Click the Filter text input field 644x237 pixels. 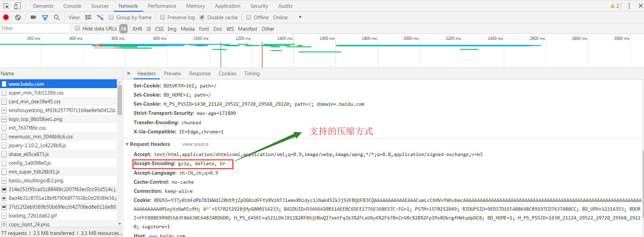pyautogui.click(x=34, y=28)
